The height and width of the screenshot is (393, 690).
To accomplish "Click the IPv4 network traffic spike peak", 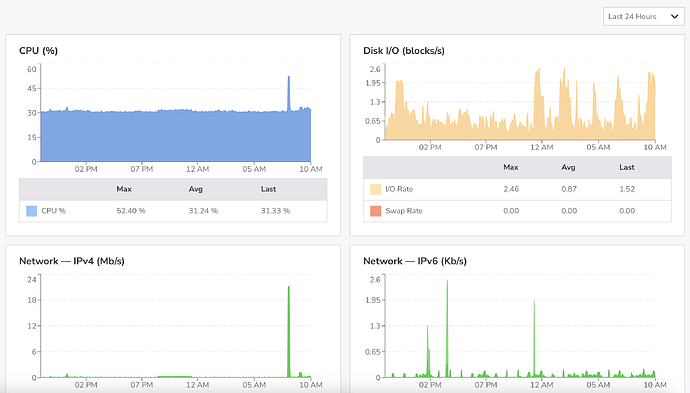I will tap(289, 287).
